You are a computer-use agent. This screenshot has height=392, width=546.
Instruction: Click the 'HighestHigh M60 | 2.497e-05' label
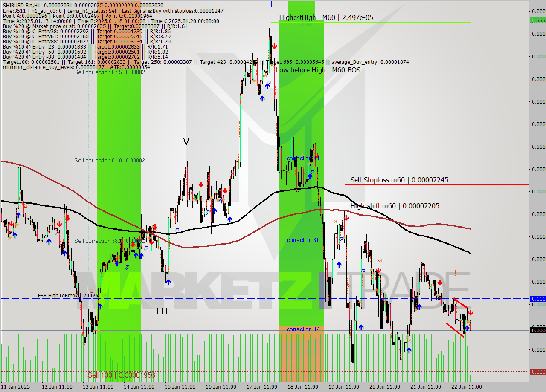point(326,17)
